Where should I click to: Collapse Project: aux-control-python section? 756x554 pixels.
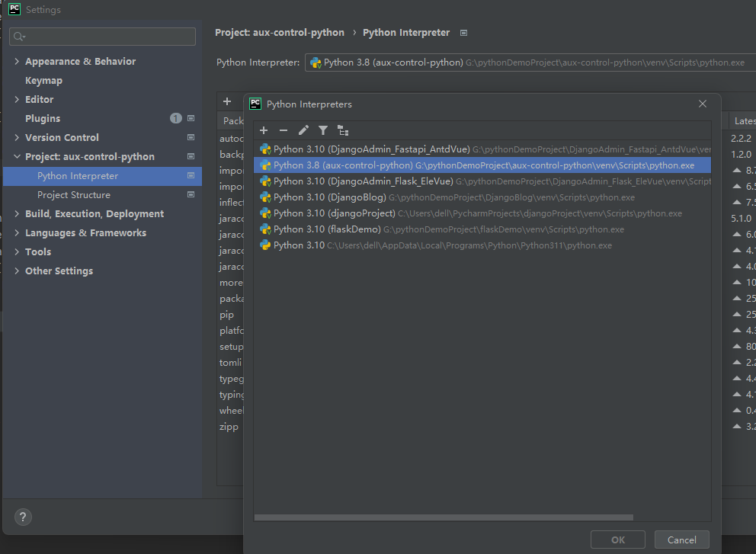pyautogui.click(x=17, y=156)
